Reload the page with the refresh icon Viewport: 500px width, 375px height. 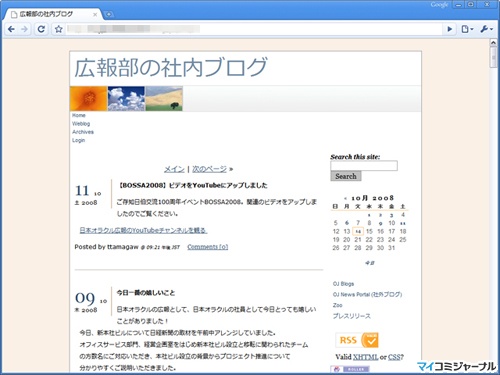pos(41,29)
